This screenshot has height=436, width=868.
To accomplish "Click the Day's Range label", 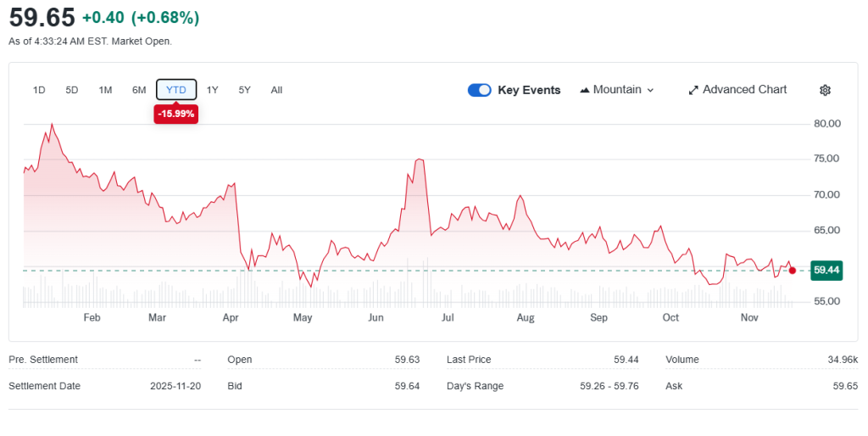I will point(475,386).
